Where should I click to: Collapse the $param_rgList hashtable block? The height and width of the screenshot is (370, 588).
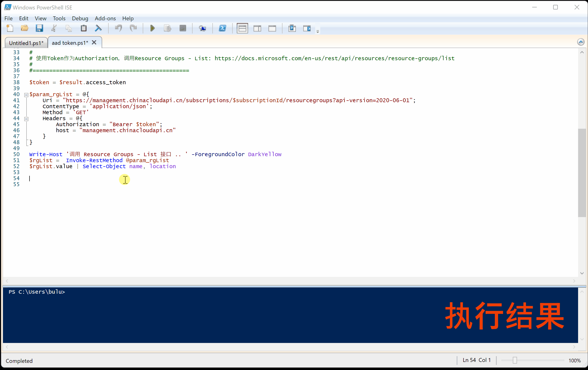[x=26, y=95]
